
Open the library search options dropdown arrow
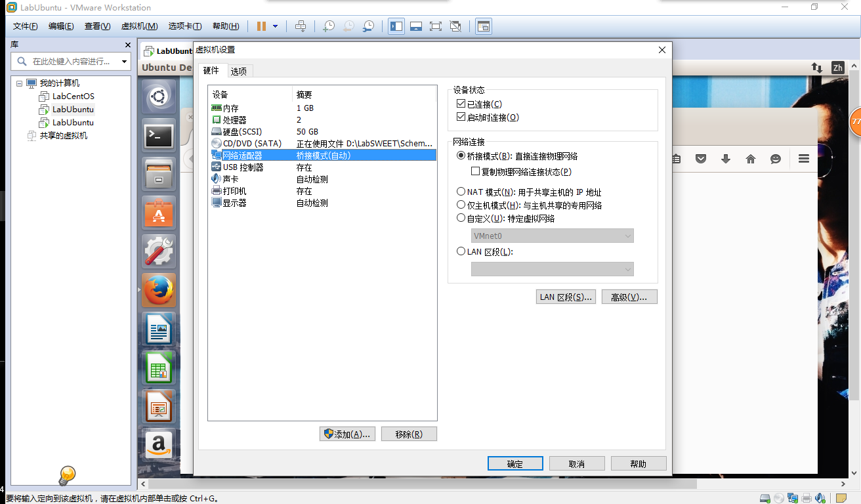tap(124, 62)
